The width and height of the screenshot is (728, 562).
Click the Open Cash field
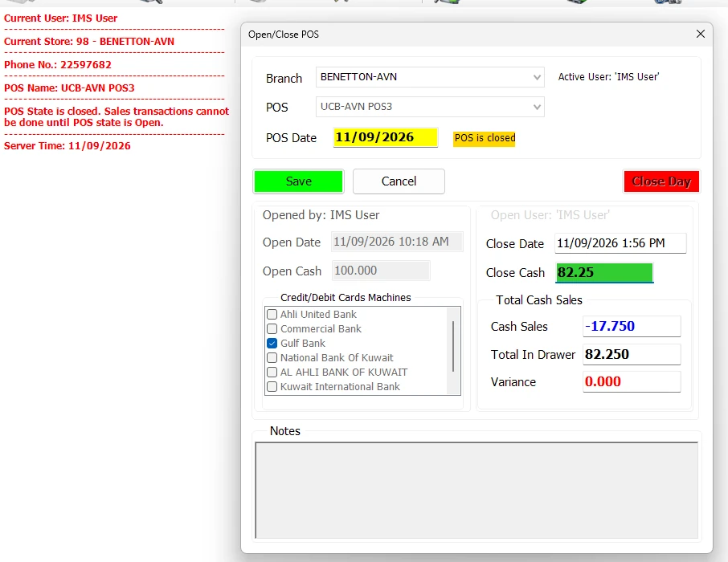click(381, 271)
